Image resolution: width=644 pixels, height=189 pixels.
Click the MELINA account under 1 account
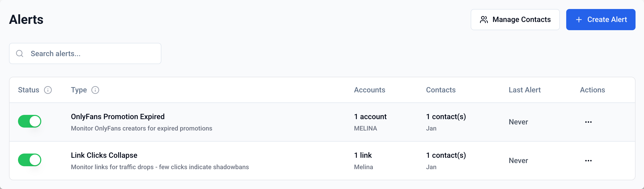pyautogui.click(x=365, y=128)
